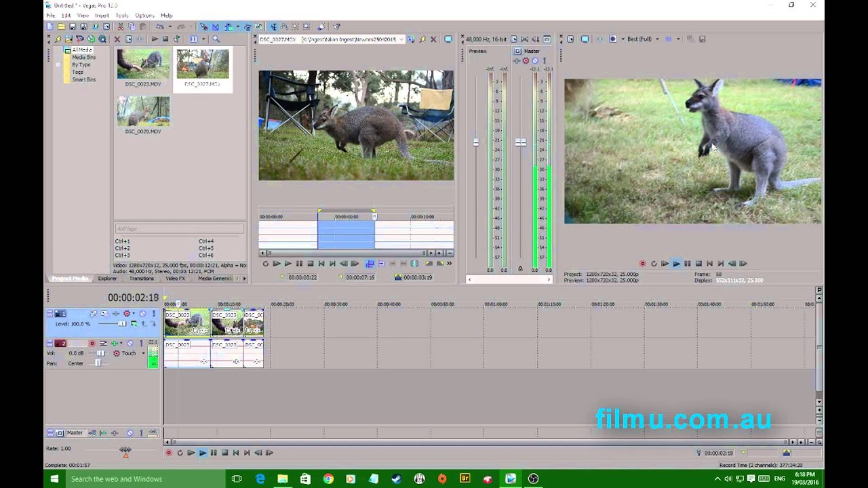Open Project Media Views dropdown arrow
Image resolution: width=868 pixels, height=488 pixels.
tap(203, 39)
